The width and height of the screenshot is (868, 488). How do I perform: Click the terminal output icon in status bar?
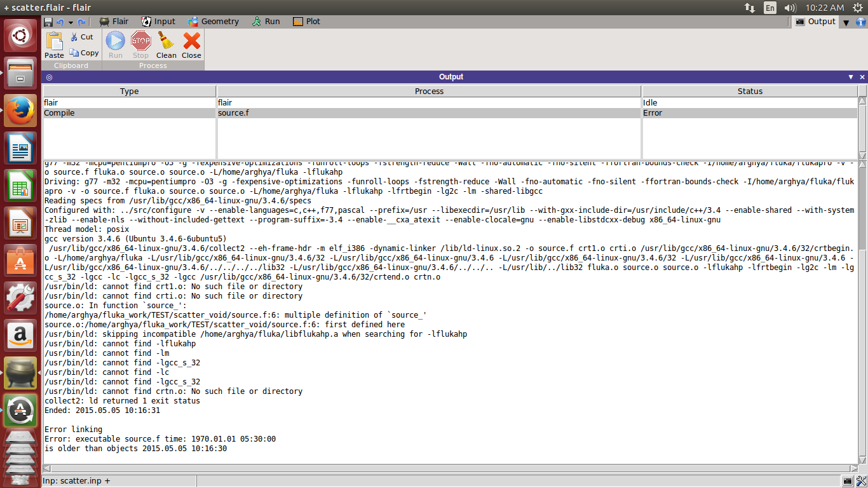848,481
